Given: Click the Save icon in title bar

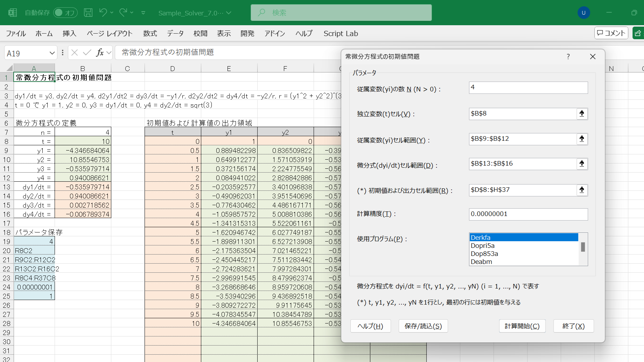Looking at the screenshot, I should (x=88, y=13).
